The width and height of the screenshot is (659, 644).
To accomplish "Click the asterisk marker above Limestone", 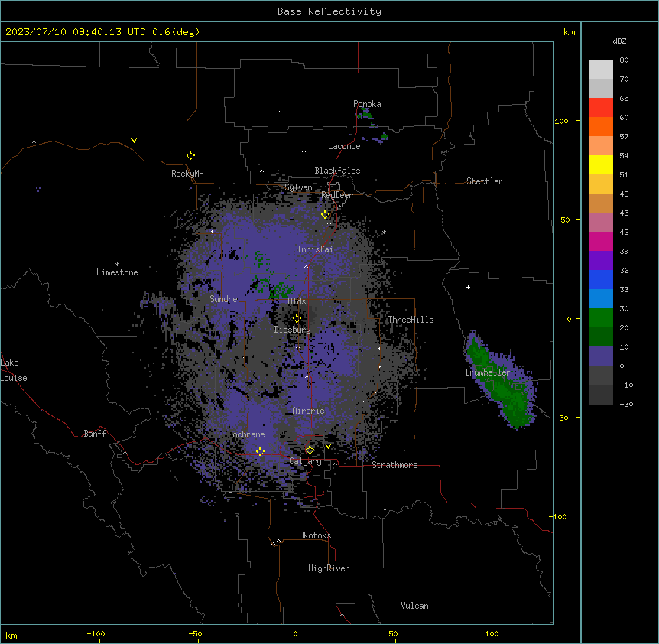I will coord(117,265).
